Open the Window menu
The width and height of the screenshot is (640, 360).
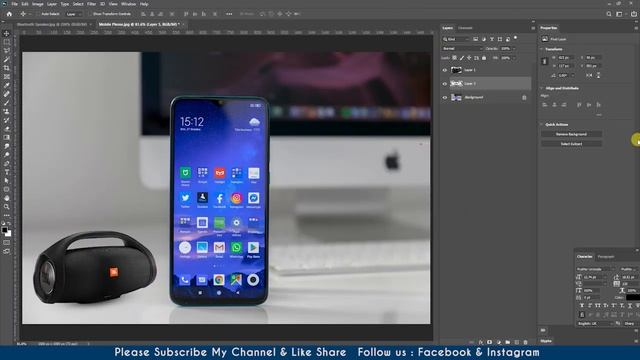tap(128, 4)
